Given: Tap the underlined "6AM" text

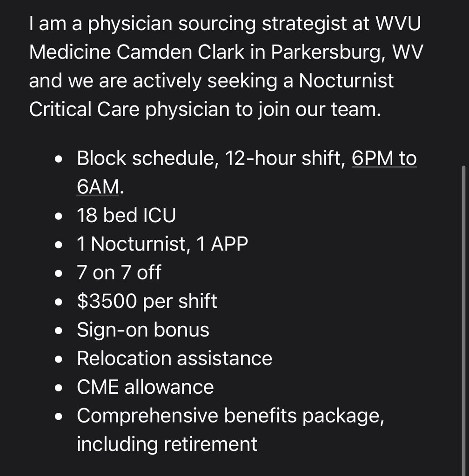Looking at the screenshot, I should tap(99, 187).
